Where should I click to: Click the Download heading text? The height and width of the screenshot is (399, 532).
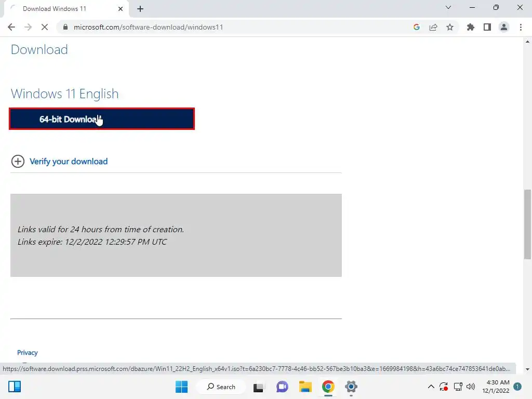coord(39,49)
